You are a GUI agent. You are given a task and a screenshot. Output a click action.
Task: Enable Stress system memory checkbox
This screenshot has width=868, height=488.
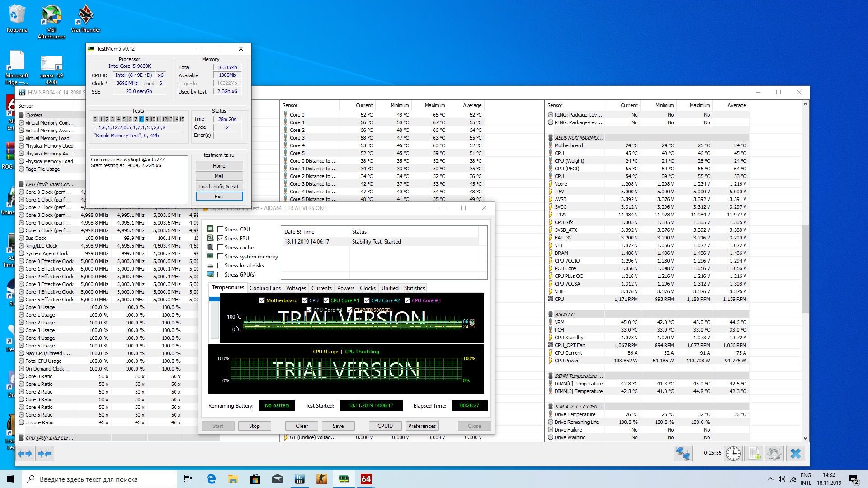(221, 257)
